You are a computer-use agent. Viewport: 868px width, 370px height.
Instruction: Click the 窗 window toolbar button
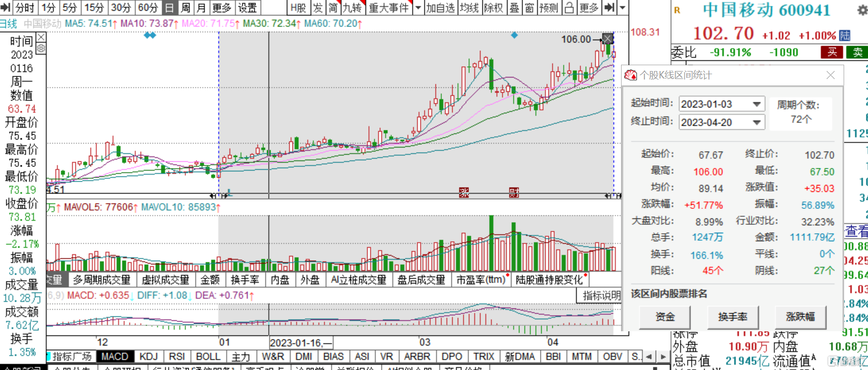pyautogui.click(x=529, y=7)
